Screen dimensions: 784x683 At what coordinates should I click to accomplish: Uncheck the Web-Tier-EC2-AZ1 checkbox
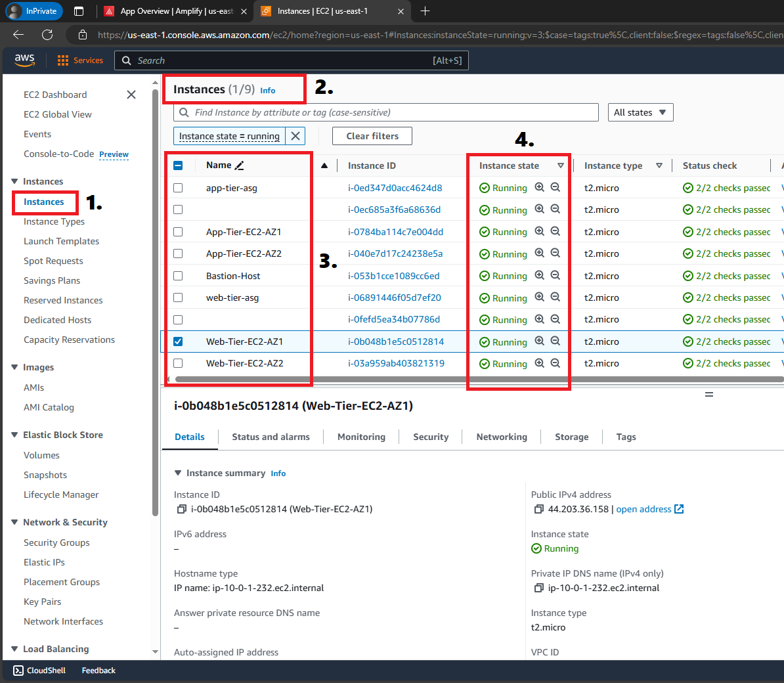click(178, 341)
